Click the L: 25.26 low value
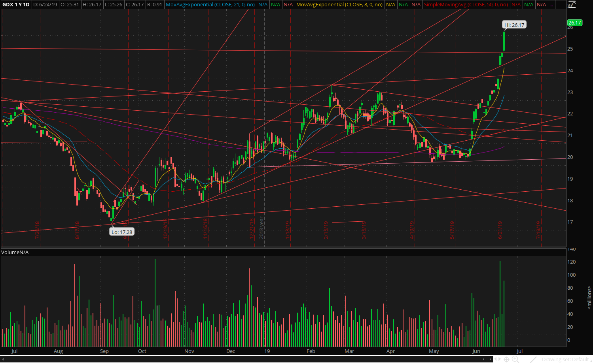The height and width of the screenshot is (364, 593). (114, 5)
